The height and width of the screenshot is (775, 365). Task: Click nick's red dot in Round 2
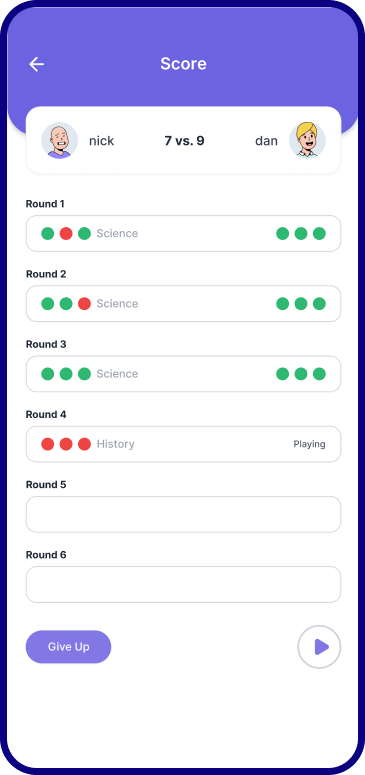pos(85,303)
